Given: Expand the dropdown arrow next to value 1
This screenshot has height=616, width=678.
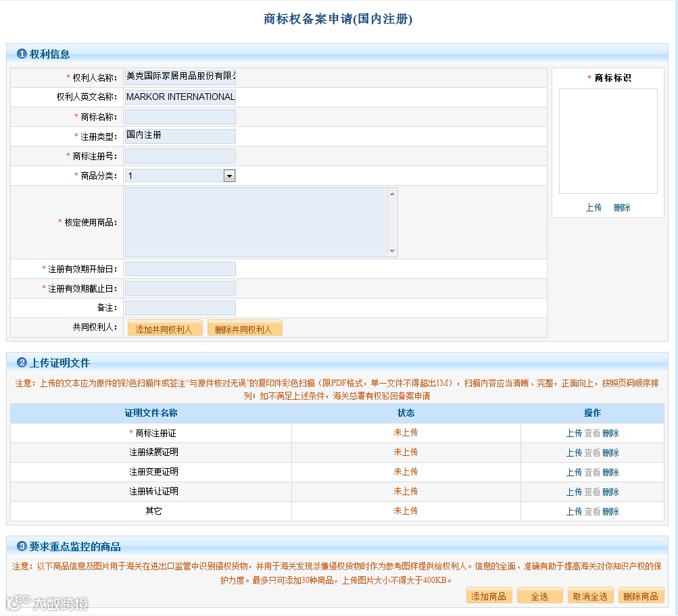Looking at the screenshot, I should pos(230,175).
